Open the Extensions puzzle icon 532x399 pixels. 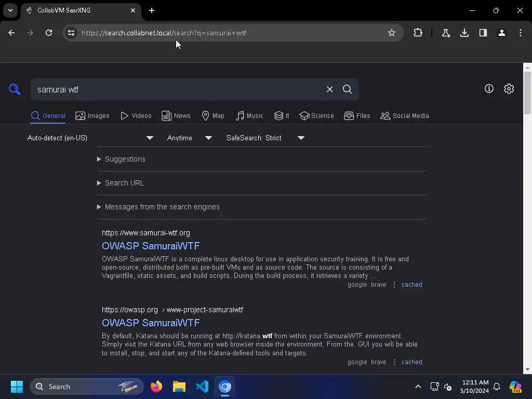tap(418, 33)
